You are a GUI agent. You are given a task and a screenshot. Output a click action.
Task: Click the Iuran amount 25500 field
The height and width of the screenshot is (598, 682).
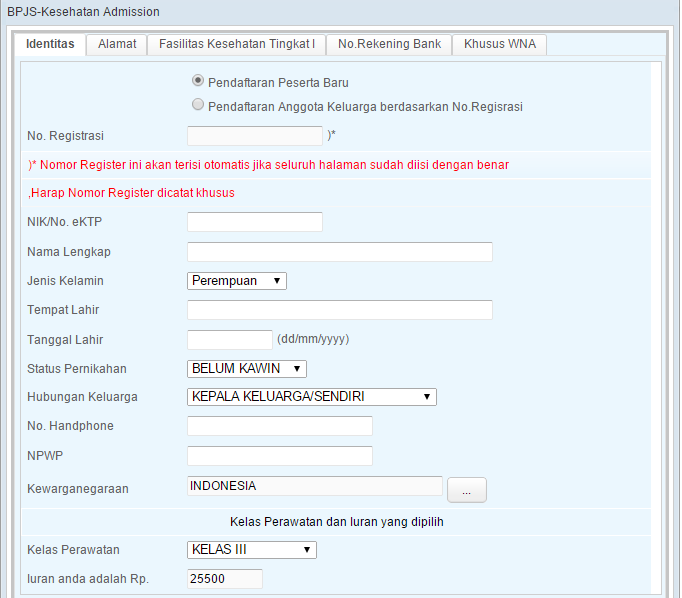[225, 579]
